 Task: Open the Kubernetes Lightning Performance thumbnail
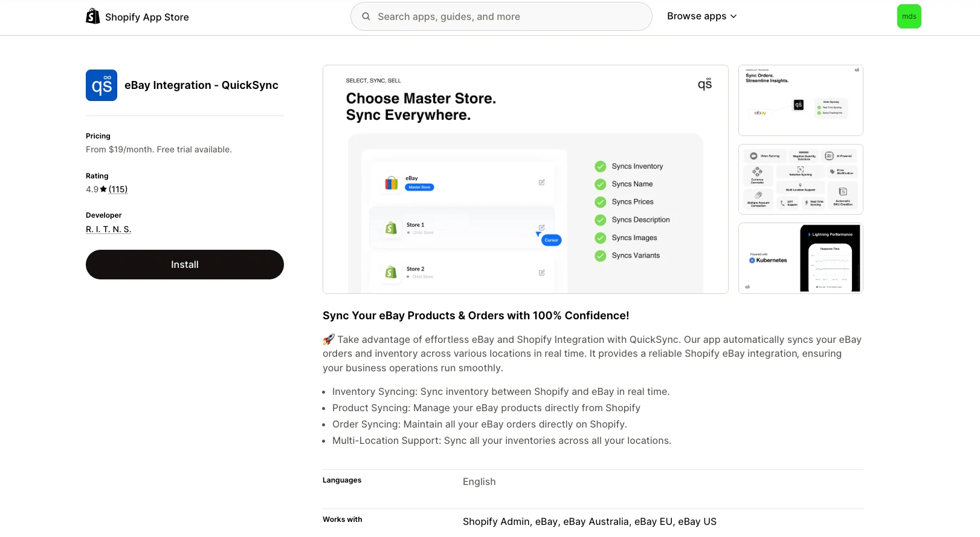pos(801,258)
